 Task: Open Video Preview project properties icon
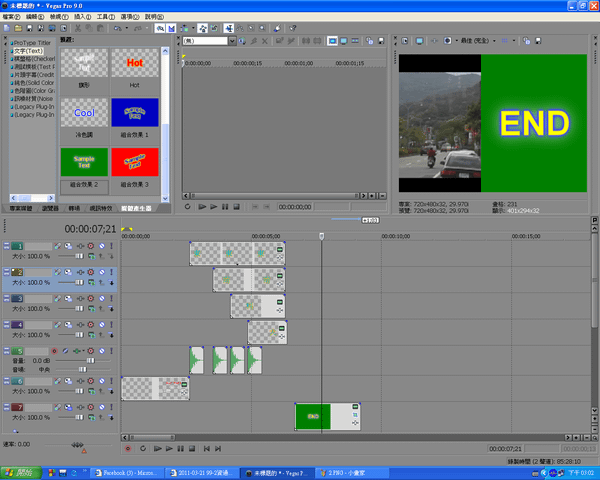(405, 41)
